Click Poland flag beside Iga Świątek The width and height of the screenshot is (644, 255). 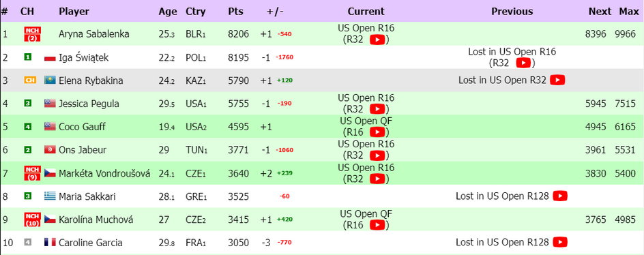point(50,57)
